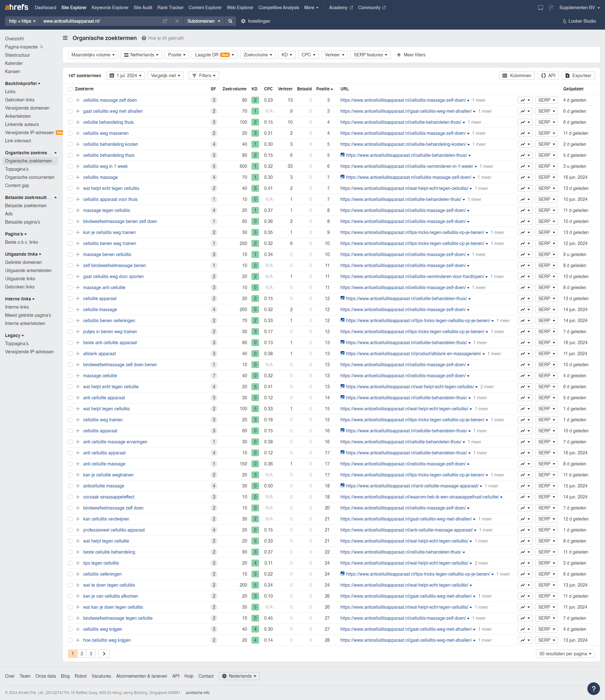Click the image icon before 'afslank apparaat' URL
Viewport: 605px width, 700px height.
click(x=343, y=353)
